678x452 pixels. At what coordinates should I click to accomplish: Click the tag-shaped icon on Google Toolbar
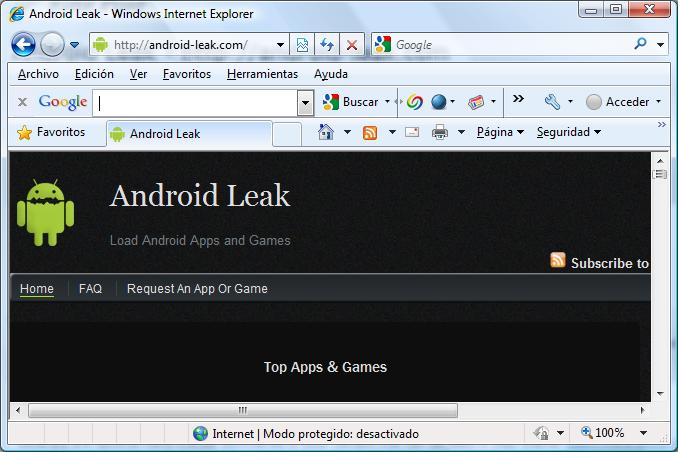pyautogui.click(x=476, y=102)
